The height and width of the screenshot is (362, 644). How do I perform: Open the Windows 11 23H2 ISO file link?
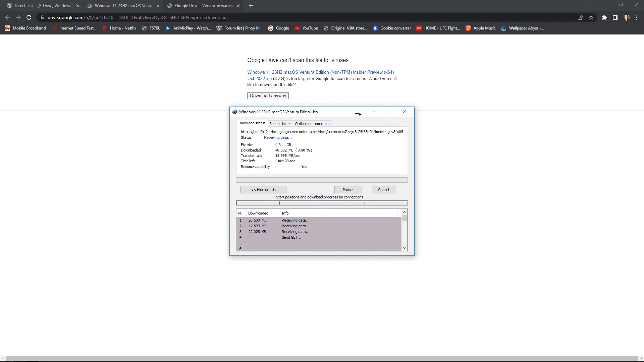coord(321,75)
